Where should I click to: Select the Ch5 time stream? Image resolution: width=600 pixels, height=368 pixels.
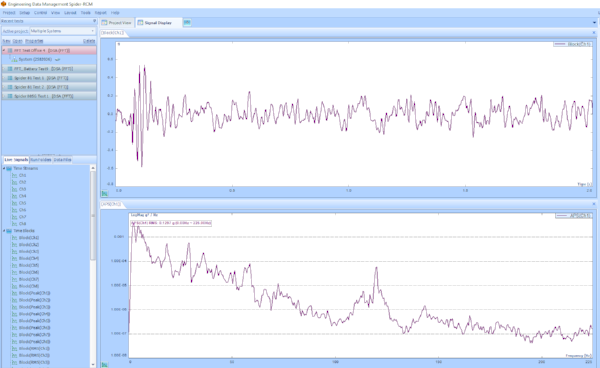pos(22,203)
